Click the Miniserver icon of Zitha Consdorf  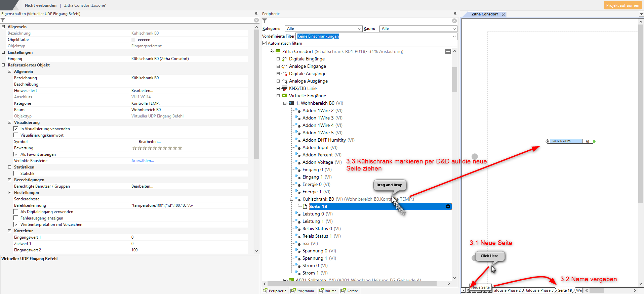pos(278,51)
